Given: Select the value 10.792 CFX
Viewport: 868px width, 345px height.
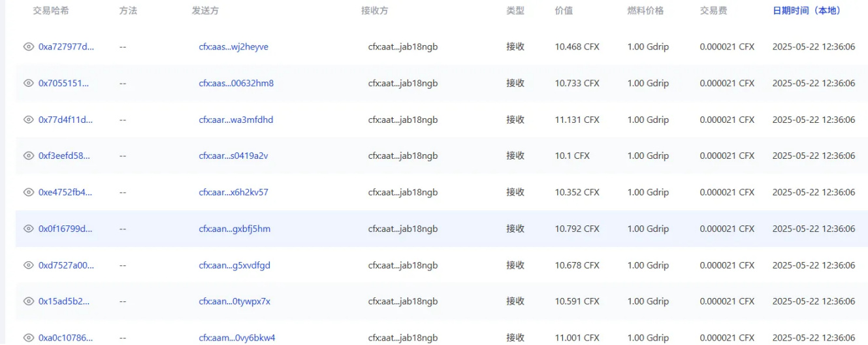Looking at the screenshot, I should pos(577,229).
